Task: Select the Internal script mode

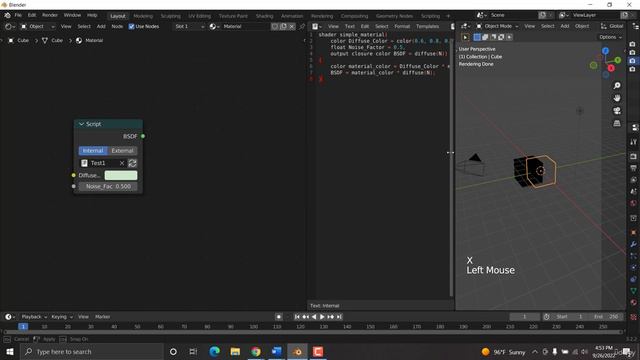Action: click(93, 151)
